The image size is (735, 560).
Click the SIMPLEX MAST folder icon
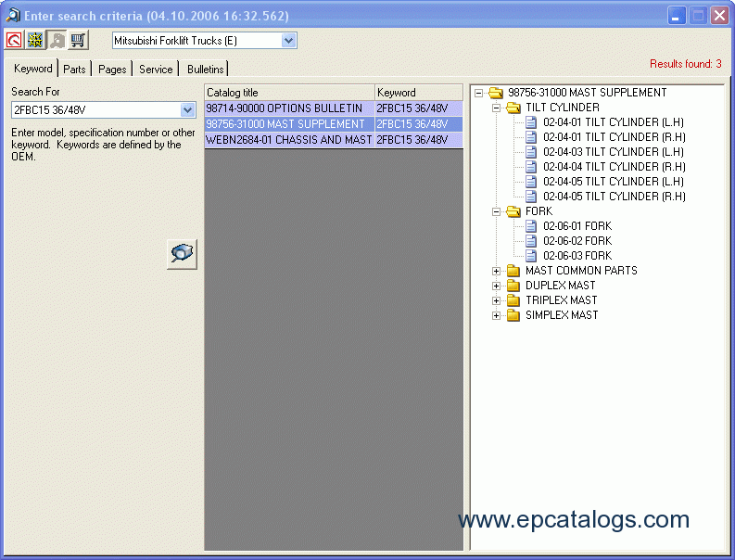[x=513, y=315]
